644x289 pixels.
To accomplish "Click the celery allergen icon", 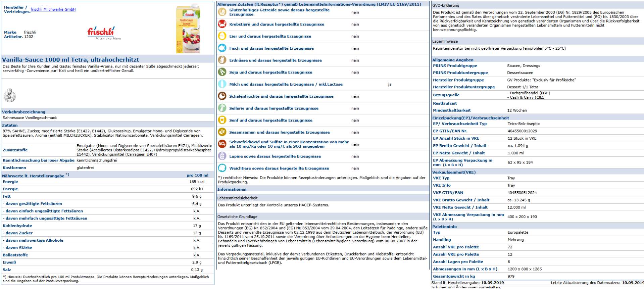I will [x=222, y=108].
